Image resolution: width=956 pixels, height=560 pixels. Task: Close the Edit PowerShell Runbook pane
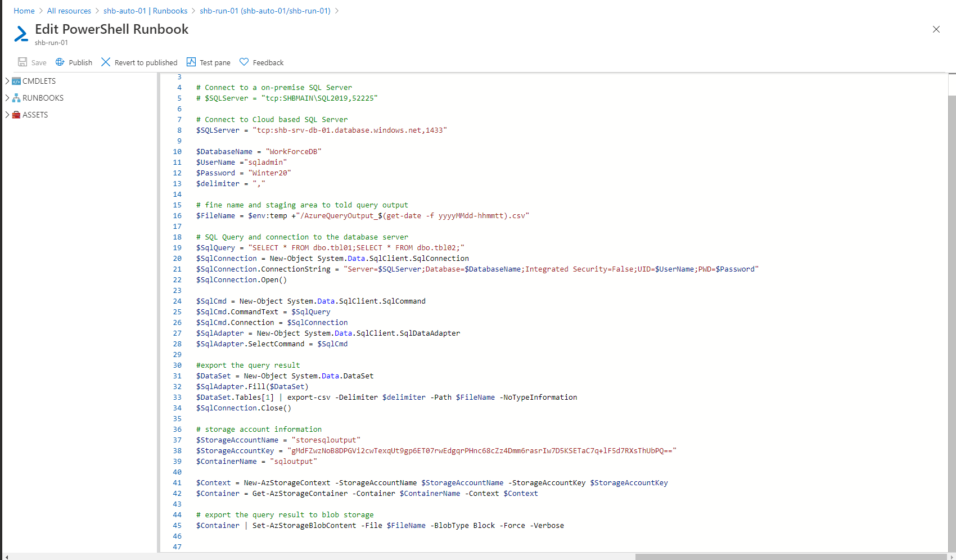936,29
